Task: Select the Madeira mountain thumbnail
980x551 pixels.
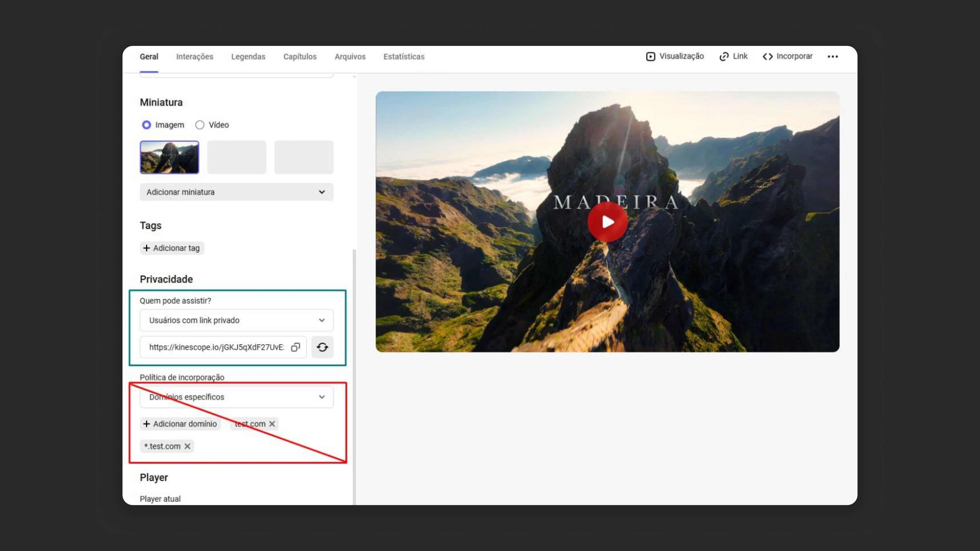Action: click(170, 157)
